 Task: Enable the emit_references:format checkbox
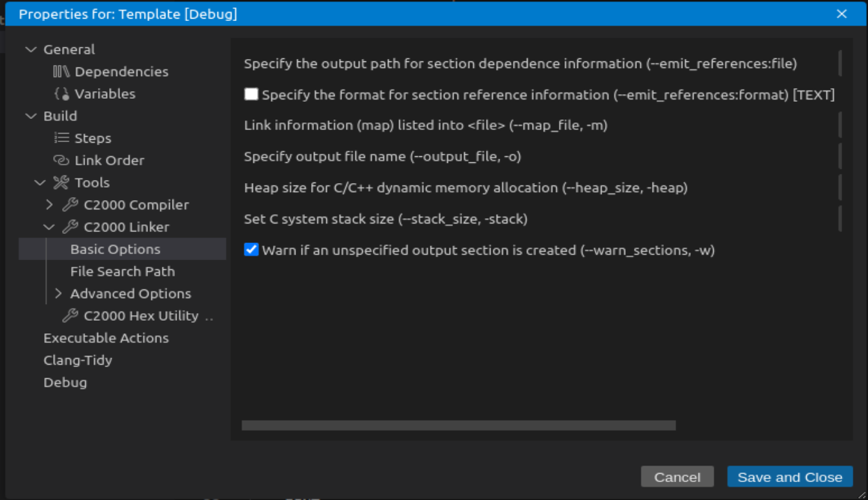pyautogui.click(x=251, y=94)
